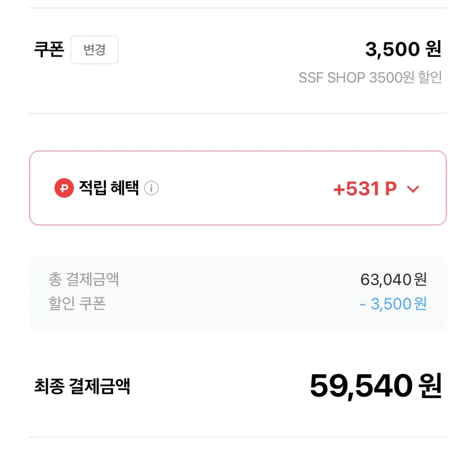
Task: Click the 총 결제금액 label
Action: (x=83, y=279)
